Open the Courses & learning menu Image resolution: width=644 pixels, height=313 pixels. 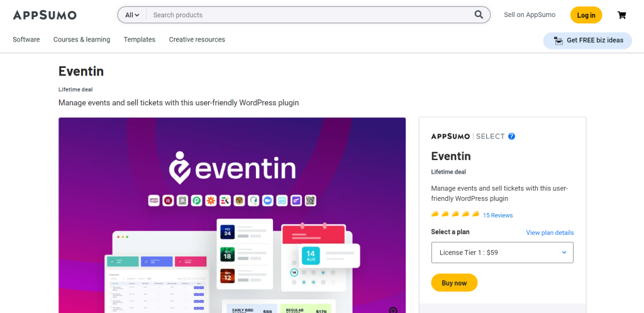[82, 40]
